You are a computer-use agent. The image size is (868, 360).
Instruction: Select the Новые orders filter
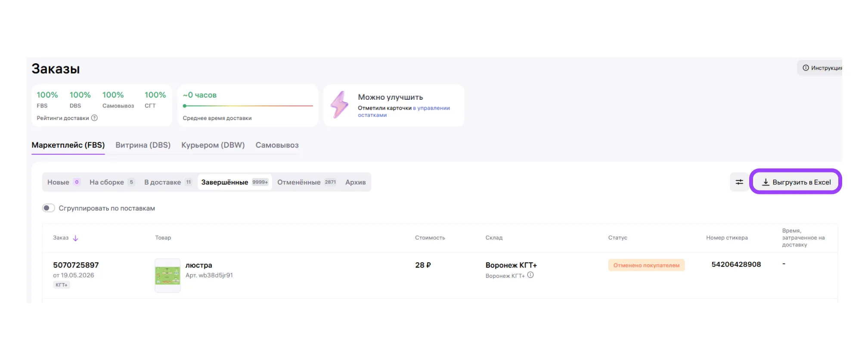[64, 182]
